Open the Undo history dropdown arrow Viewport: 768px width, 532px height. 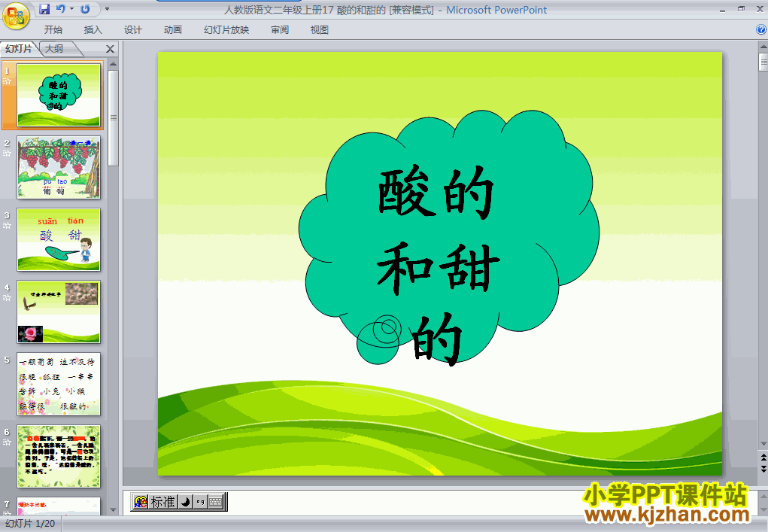coord(71,9)
